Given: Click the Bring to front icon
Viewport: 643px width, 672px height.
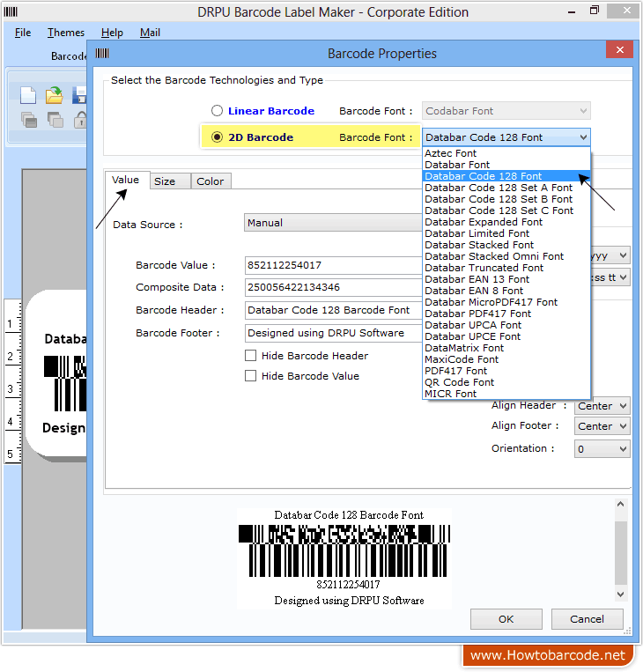Looking at the screenshot, I should [28, 120].
